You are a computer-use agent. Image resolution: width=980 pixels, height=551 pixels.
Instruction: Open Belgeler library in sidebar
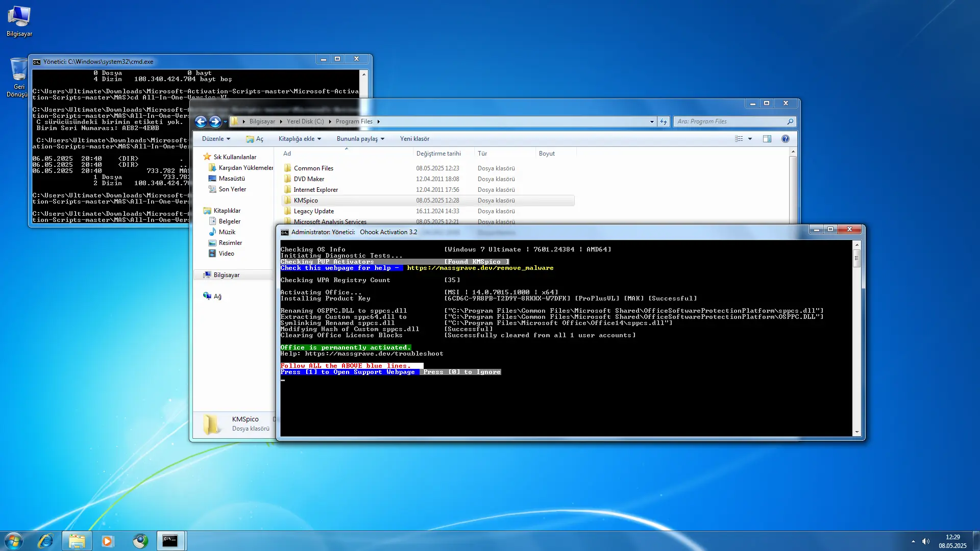225,221
